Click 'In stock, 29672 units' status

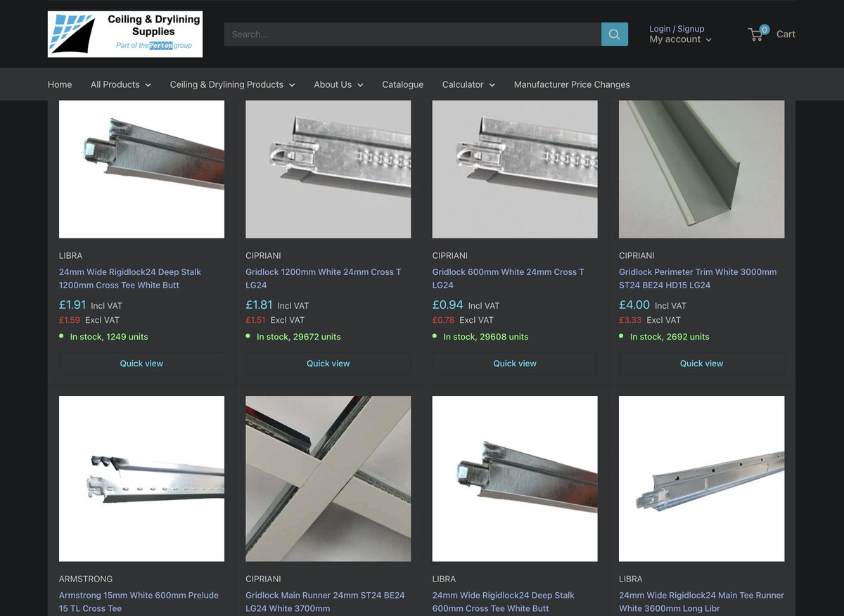coord(298,337)
